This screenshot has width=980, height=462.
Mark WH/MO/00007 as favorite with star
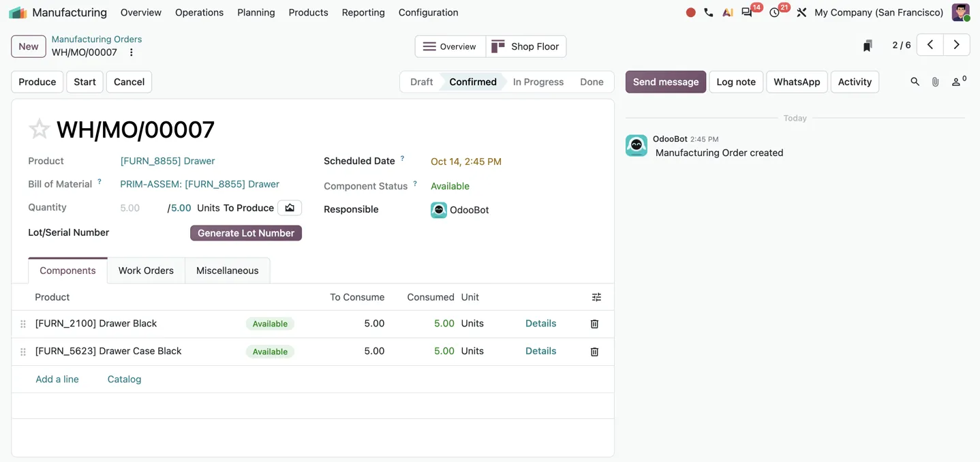point(40,129)
